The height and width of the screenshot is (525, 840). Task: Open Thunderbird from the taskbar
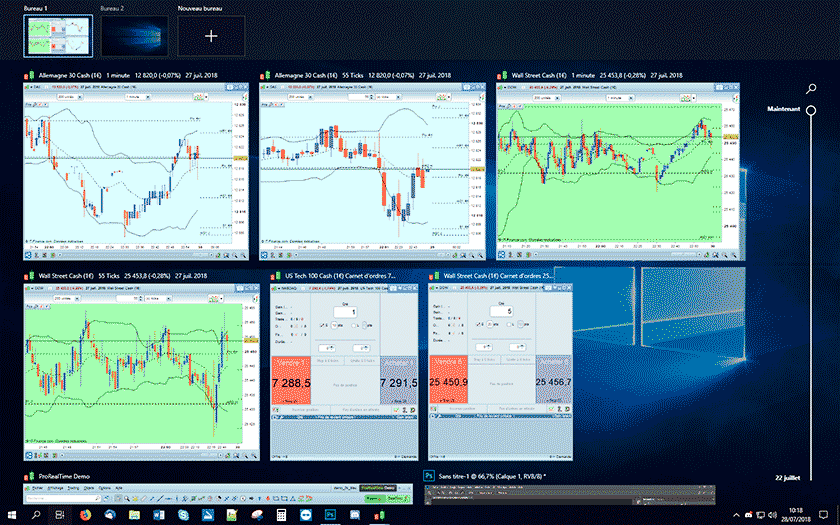click(110, 515)
